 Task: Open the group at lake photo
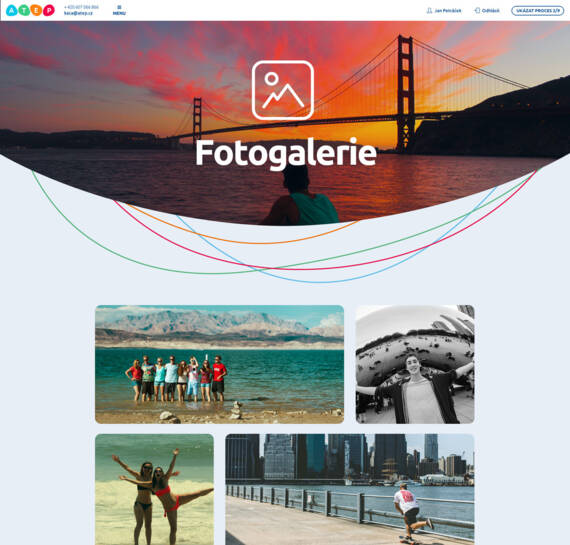[x=219, y=364]
